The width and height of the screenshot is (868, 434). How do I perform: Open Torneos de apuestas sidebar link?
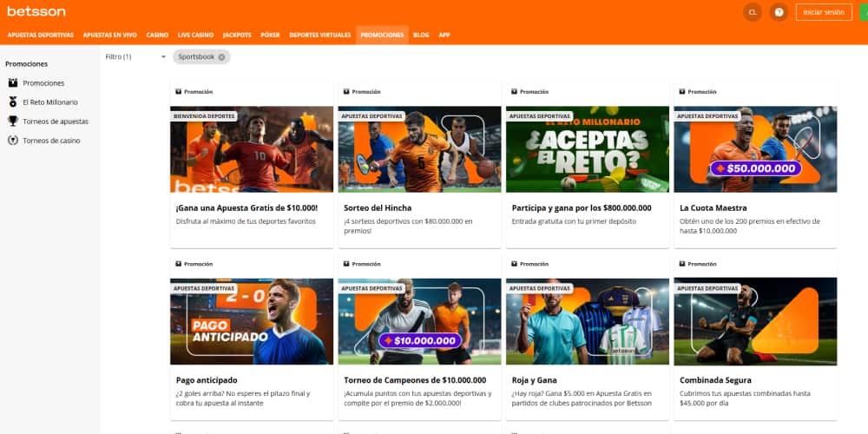coord(56,122)
